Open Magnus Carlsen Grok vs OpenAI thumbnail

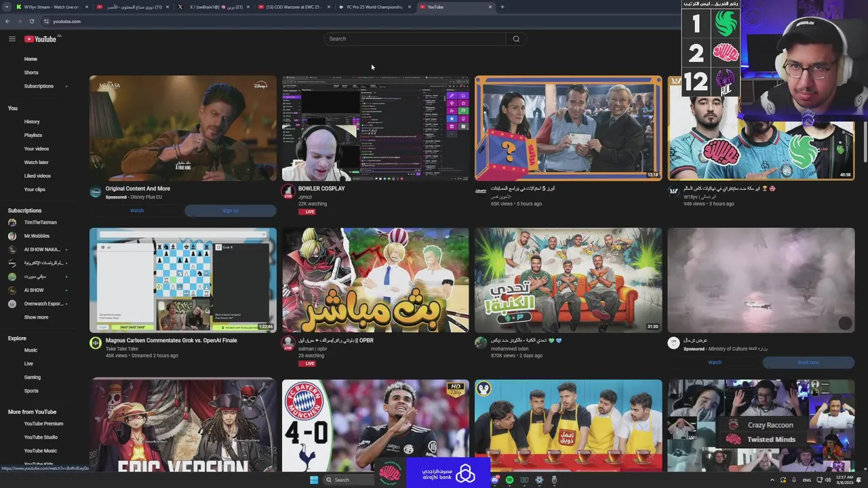click(183, 280)
